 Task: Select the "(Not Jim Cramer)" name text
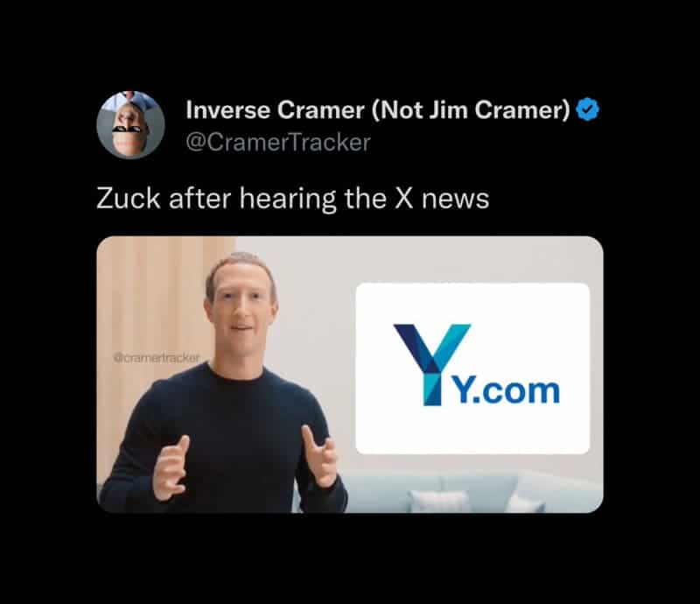coord(471,110)
